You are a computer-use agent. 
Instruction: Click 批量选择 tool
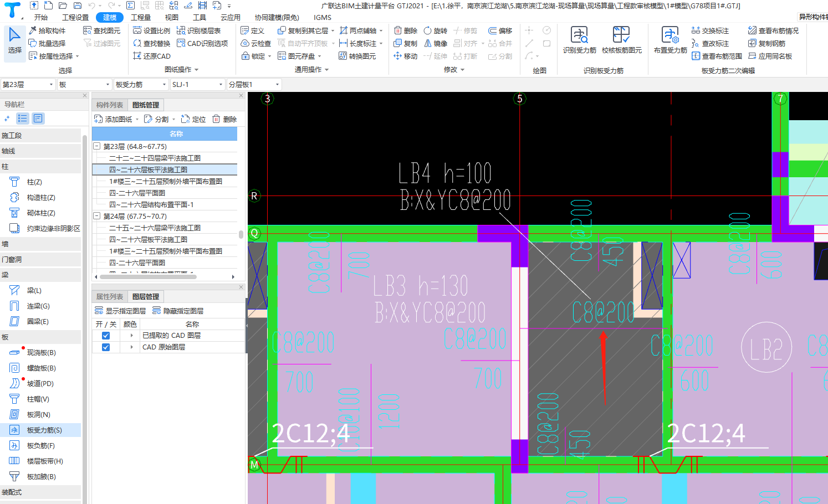pos(47,43)
